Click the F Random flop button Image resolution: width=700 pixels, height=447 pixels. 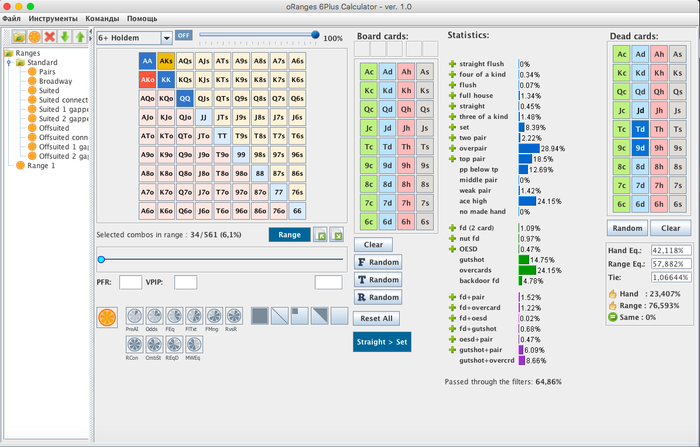click(378, 262)
